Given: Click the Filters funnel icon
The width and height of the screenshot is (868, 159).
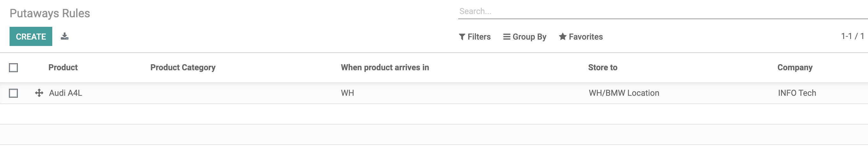Looking at the screenshot, I should pyautogui.click(x=462, y=37).
